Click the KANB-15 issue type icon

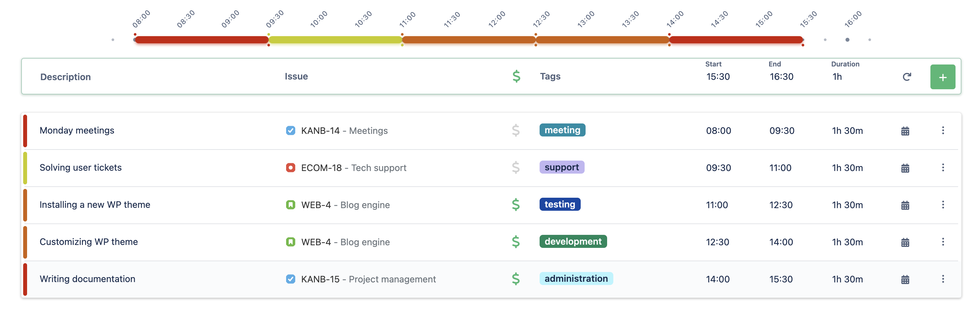point(290,279)
